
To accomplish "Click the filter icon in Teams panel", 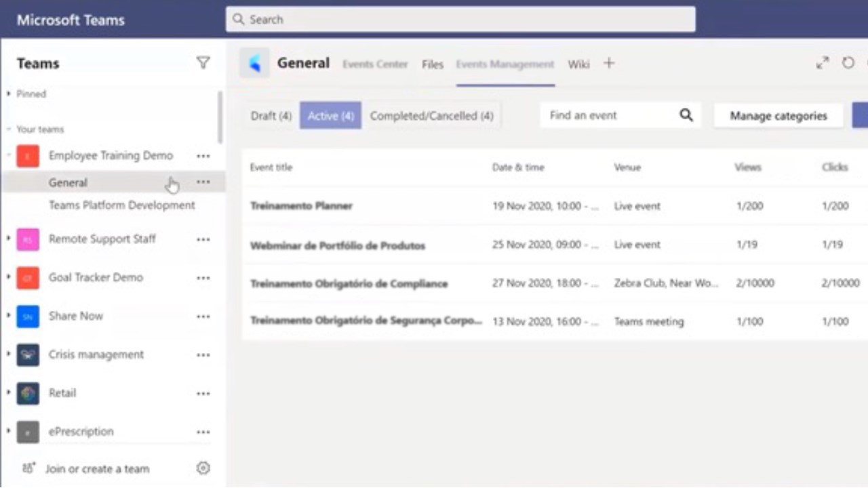I will point(203,63).
